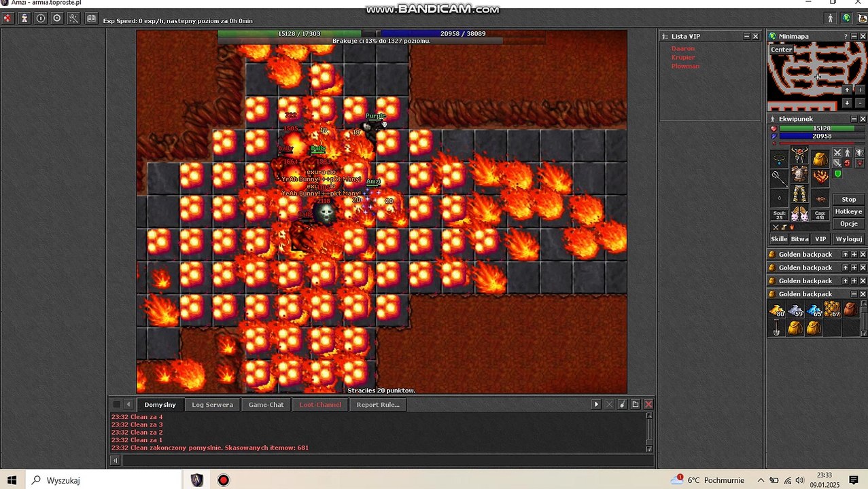Image resolution: width=868 pixels, height=489 pixels.
Task: Select Daaron in Lista VIP
Action: click(x=682, y=48)
